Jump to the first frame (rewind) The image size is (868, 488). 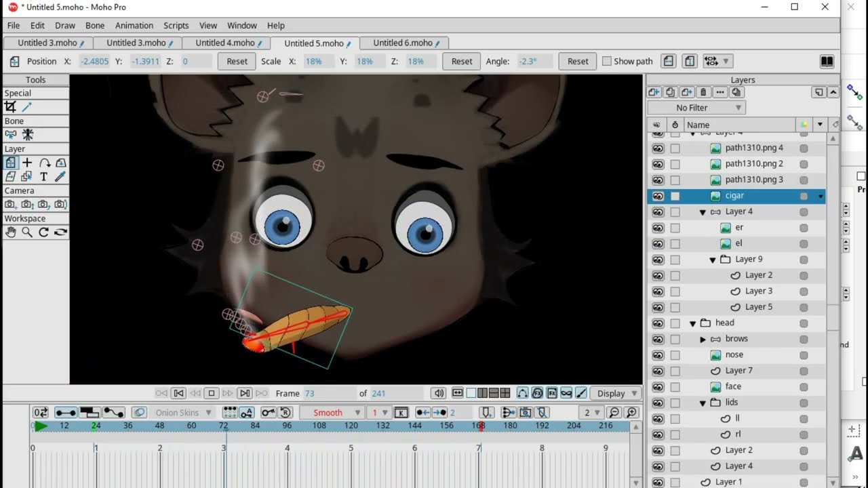pos(178,393)
